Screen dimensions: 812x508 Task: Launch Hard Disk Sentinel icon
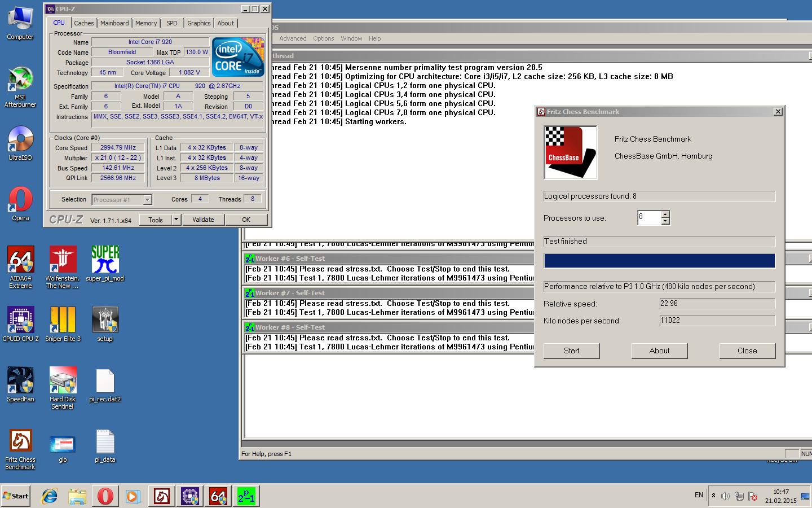tap(63, 382)
